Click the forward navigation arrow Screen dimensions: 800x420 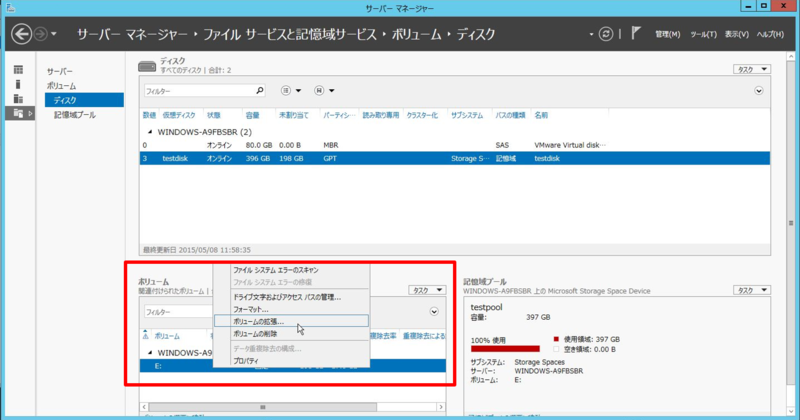[40, 34]
